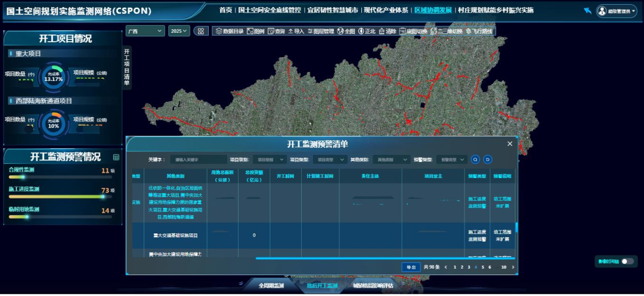Switch basemap via 底图切换
The height and width of the screenshot is (296, 644).
click(x=413, y=31)
